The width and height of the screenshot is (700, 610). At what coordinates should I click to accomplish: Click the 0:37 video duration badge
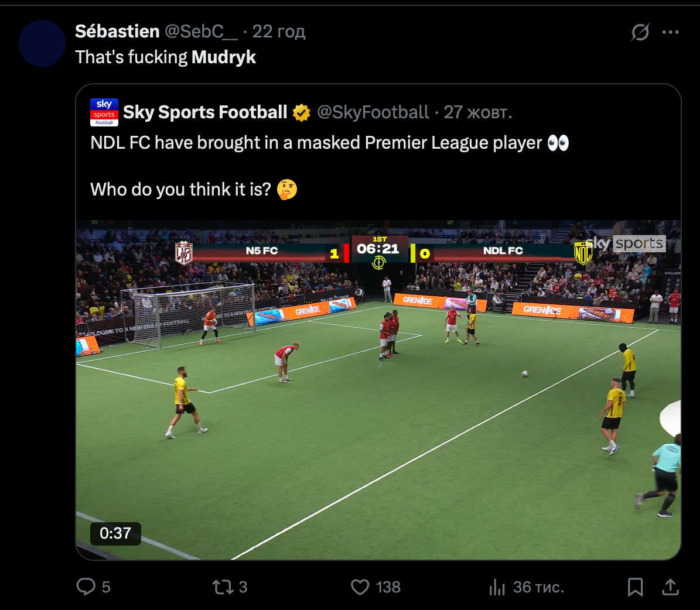(x=115, y=533)
